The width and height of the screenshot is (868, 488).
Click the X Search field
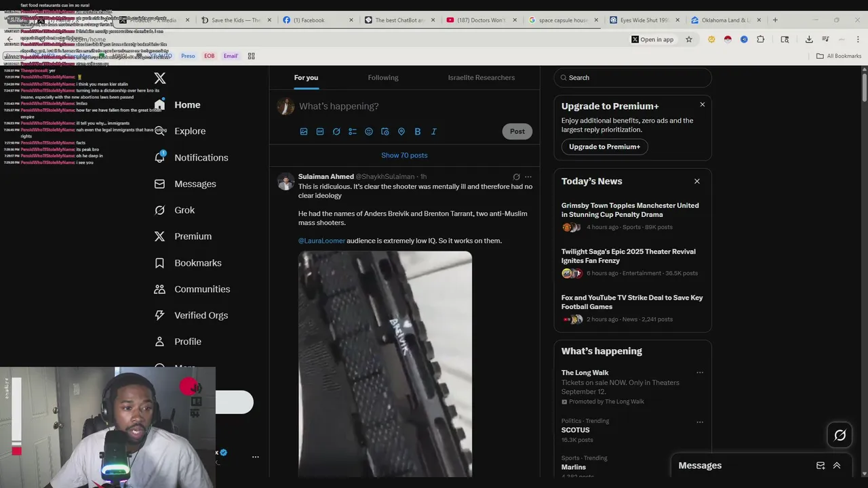pyautogui.click(x=633, y=78)
